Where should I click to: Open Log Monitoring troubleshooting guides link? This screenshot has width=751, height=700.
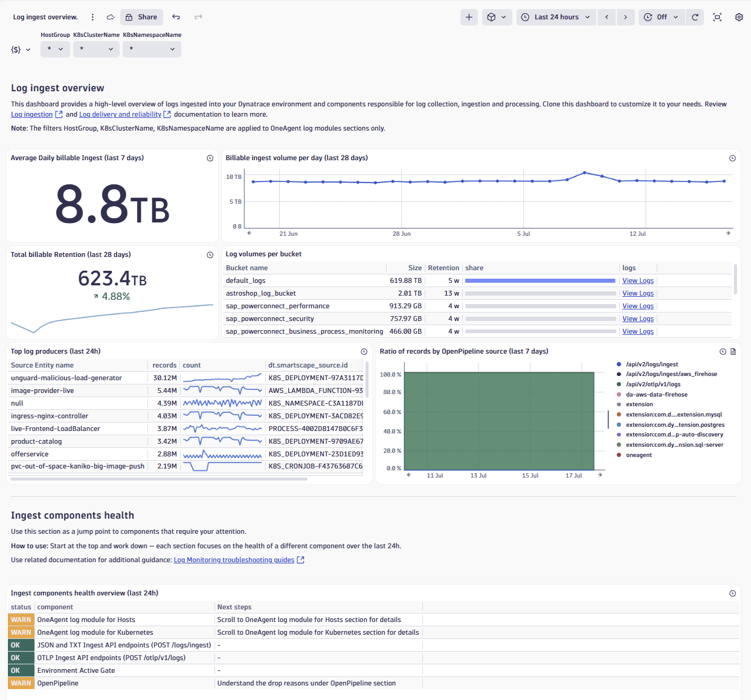[x=239, y=560]
